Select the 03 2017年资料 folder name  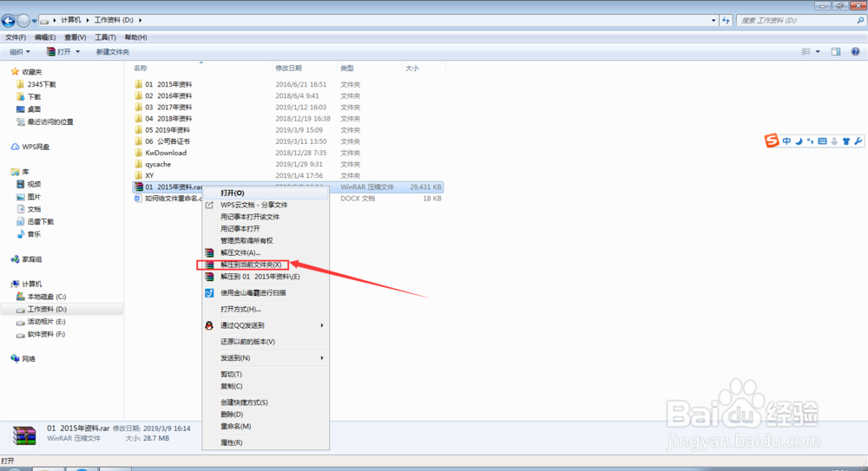(169, 108)
